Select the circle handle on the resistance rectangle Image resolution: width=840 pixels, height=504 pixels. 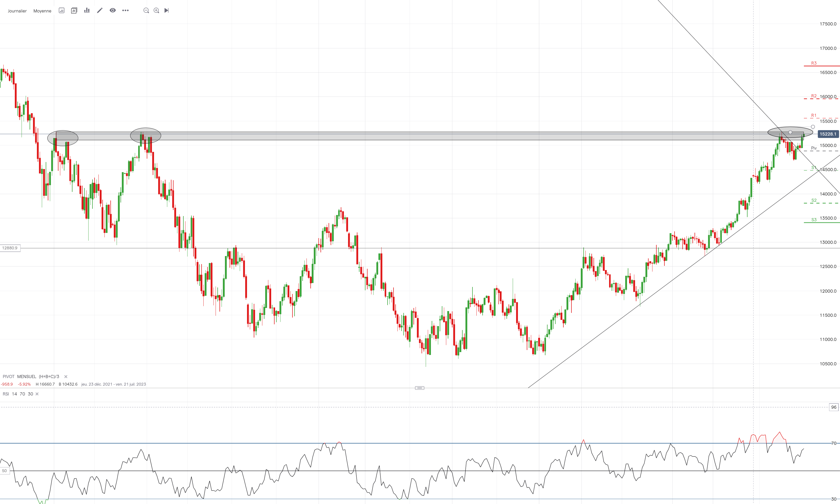pyautogui.click(x=790, y=132)
